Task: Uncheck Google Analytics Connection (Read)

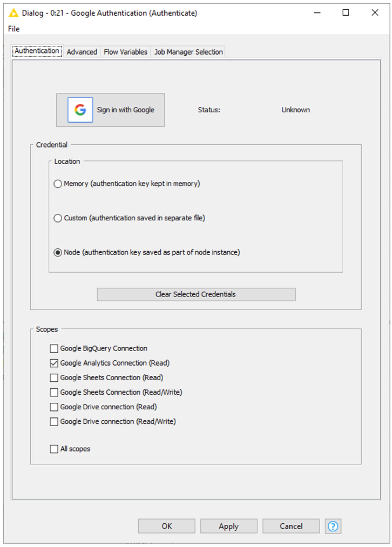Action: [x=54, y=363]
